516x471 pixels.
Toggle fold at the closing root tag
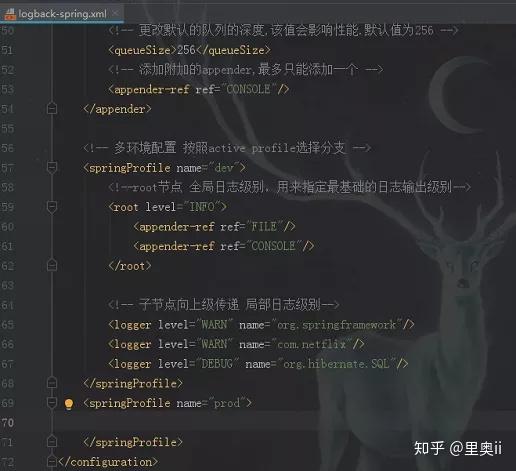52,266
